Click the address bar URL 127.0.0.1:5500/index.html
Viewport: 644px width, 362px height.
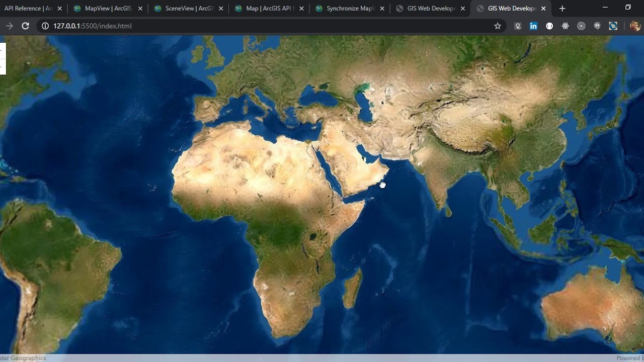93,26
